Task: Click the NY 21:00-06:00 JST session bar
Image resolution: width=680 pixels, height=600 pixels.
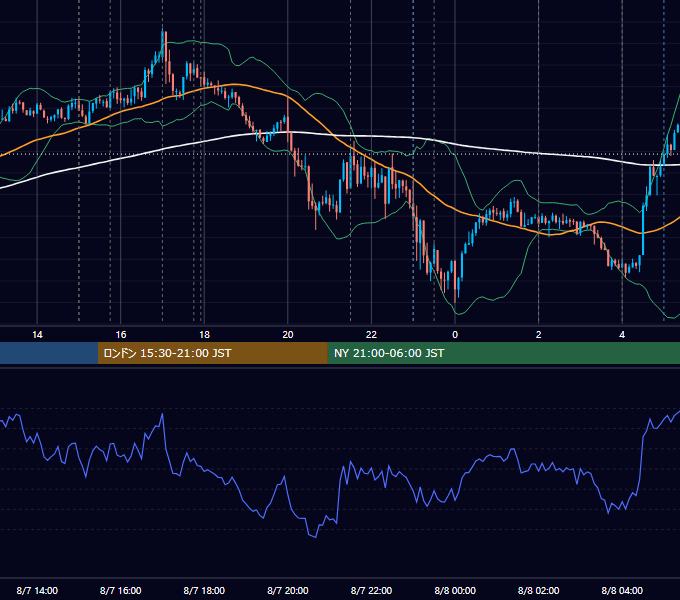Action: pyautogui.click(x=503, y=353)
